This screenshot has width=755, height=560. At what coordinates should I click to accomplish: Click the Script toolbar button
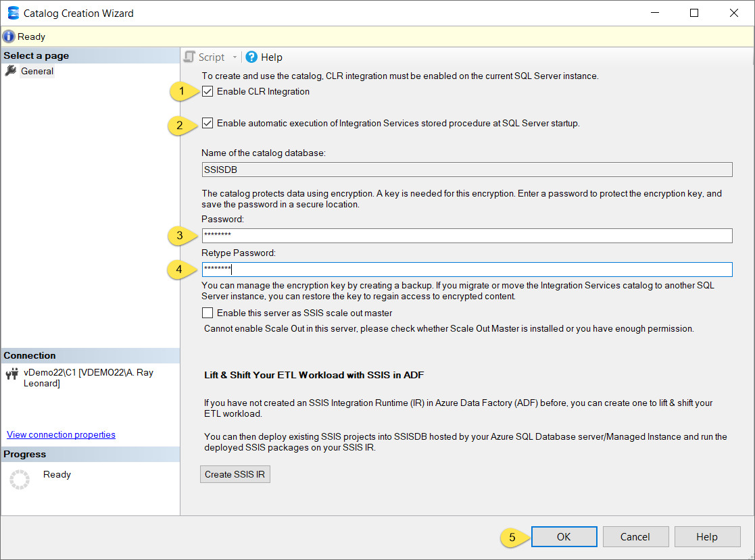[x=205, y=57]
